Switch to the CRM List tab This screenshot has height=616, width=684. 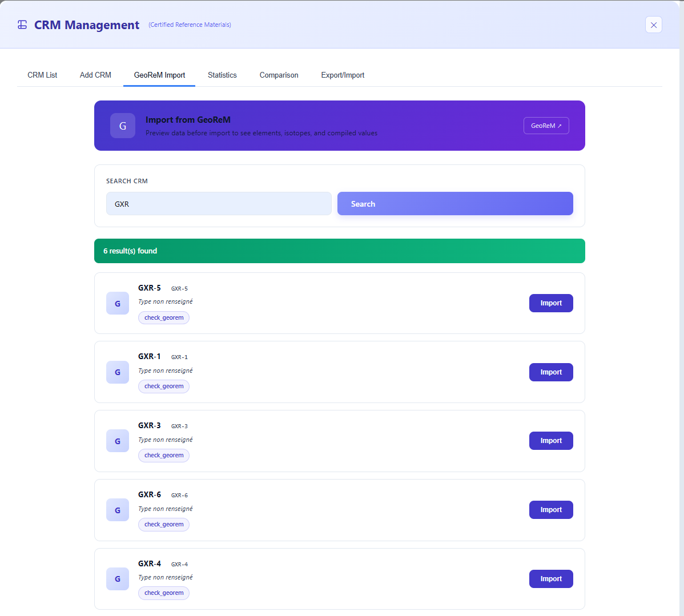[42, 75]
